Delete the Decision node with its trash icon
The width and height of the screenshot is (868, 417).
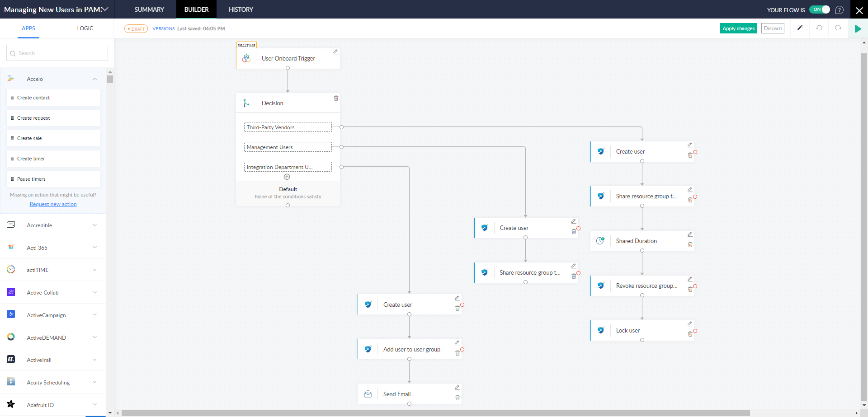pyautogui.click(x=336, y=98)
